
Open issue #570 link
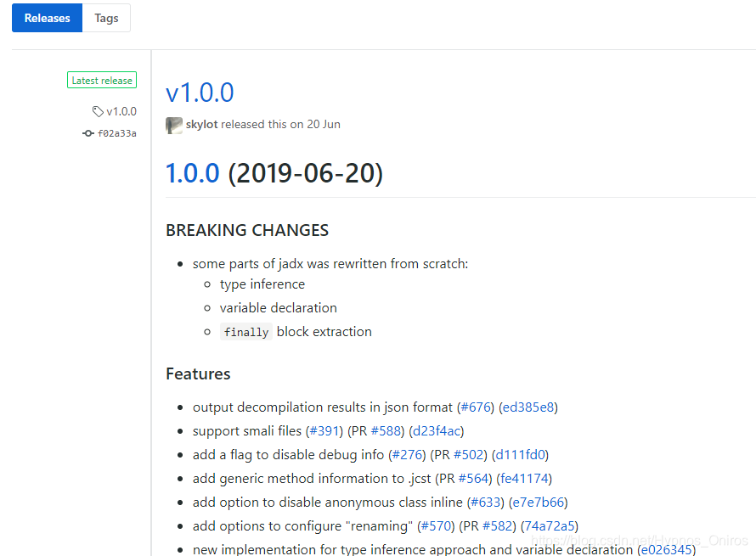pos(436,525)
